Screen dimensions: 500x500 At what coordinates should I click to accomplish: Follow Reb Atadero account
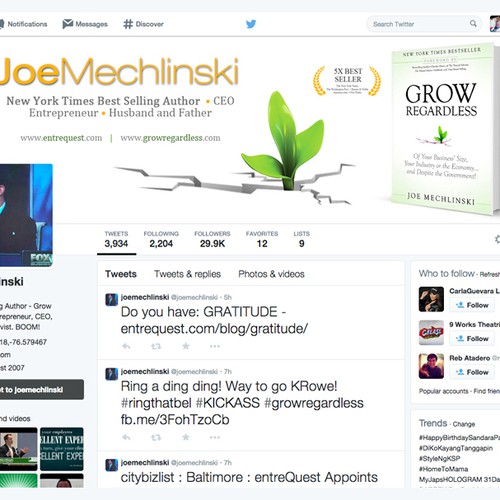[473, 372]
